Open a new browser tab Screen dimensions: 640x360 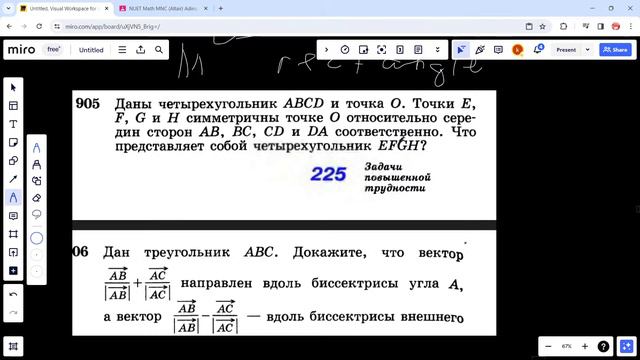click(x=220, y=8)
